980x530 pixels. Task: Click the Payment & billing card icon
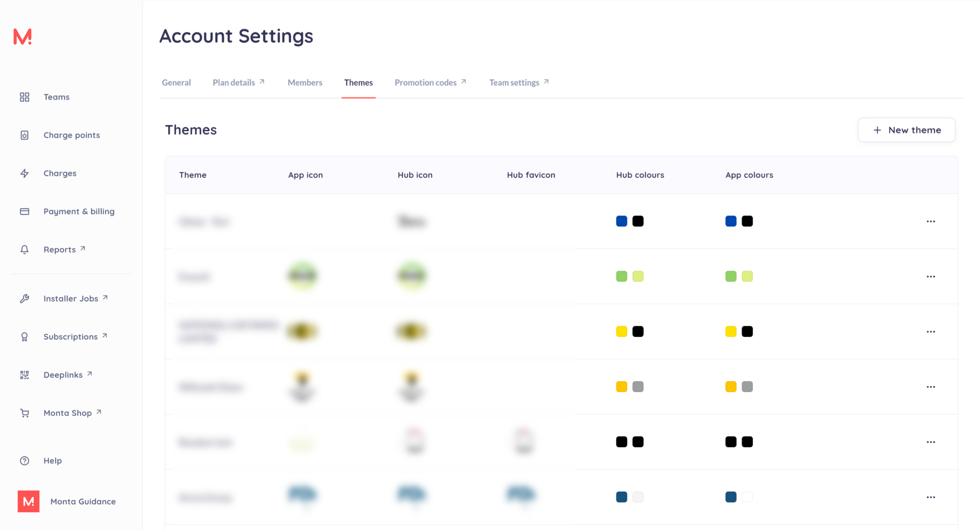24,211
